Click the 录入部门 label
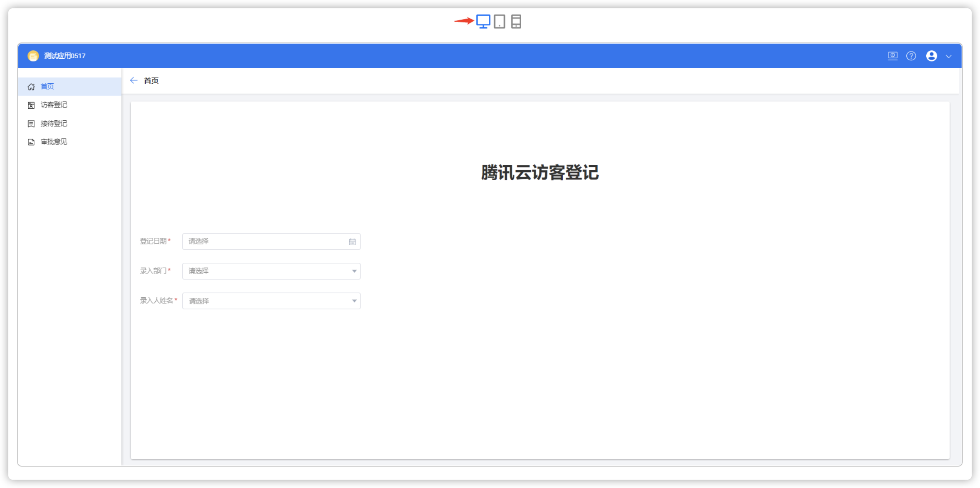Screen dimensions: 980x488 tap(153, 271)
